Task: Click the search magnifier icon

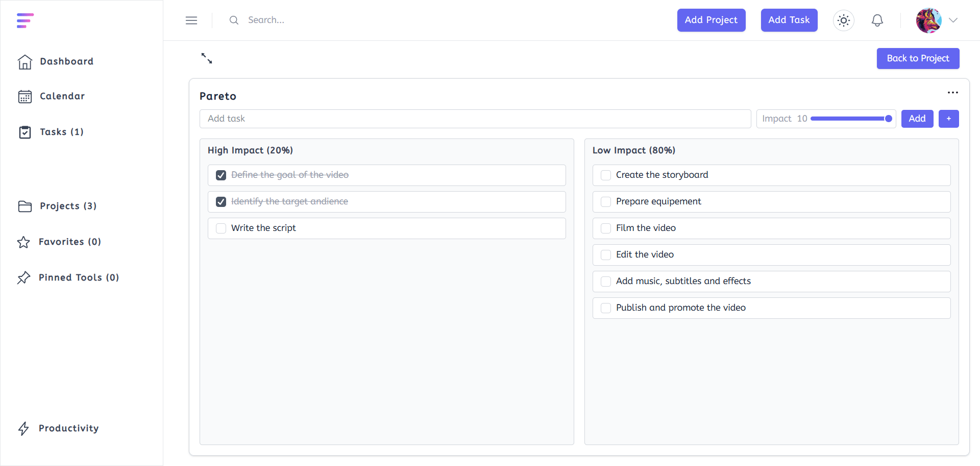Action: pos(234,20)
